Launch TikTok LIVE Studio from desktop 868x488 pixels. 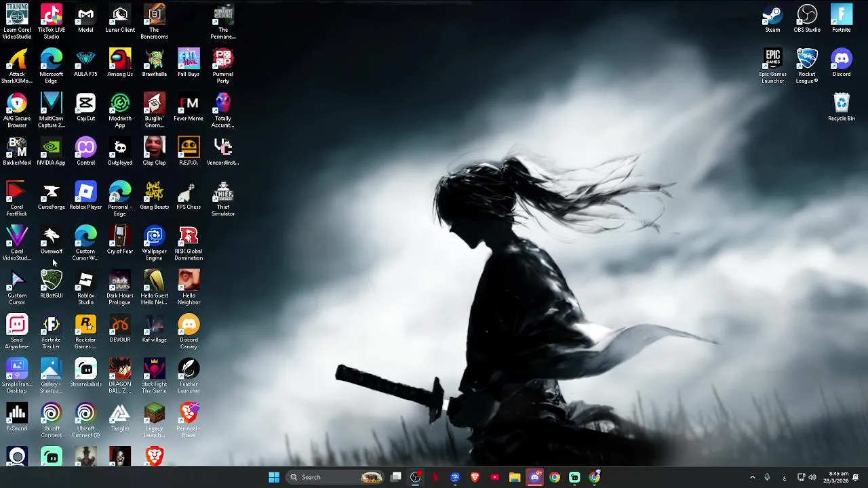(x=52, y=22)
